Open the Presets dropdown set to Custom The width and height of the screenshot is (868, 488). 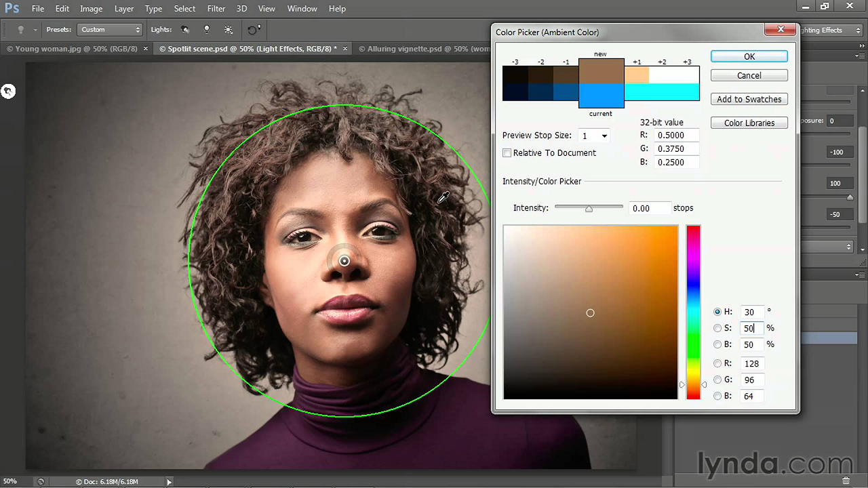111,30
